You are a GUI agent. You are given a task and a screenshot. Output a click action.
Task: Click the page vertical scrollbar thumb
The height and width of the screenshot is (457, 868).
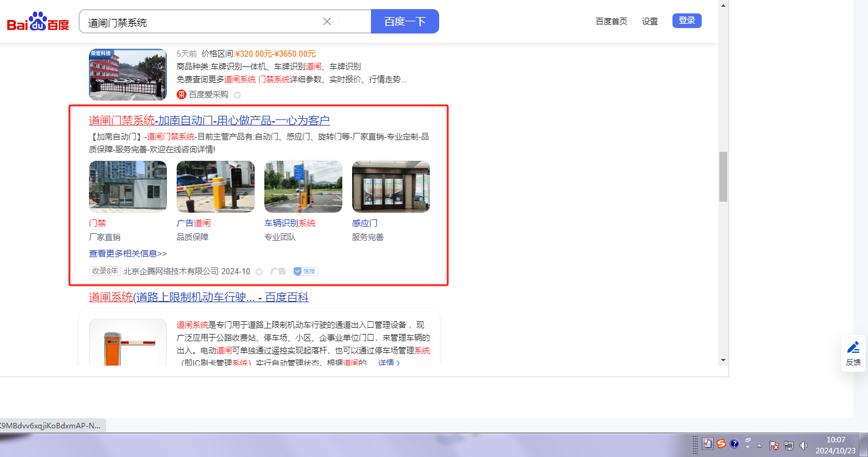click(x=724, y=177)
